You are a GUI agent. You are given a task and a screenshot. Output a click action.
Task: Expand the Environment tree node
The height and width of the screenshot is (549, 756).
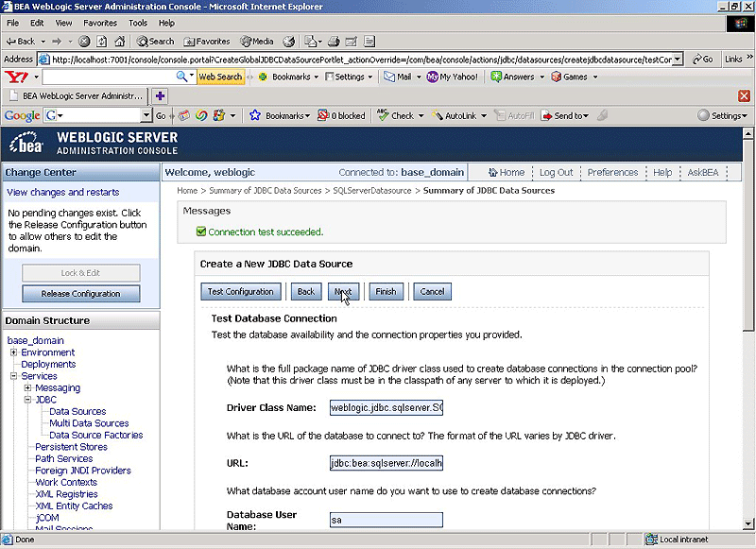tap(13, 352)
